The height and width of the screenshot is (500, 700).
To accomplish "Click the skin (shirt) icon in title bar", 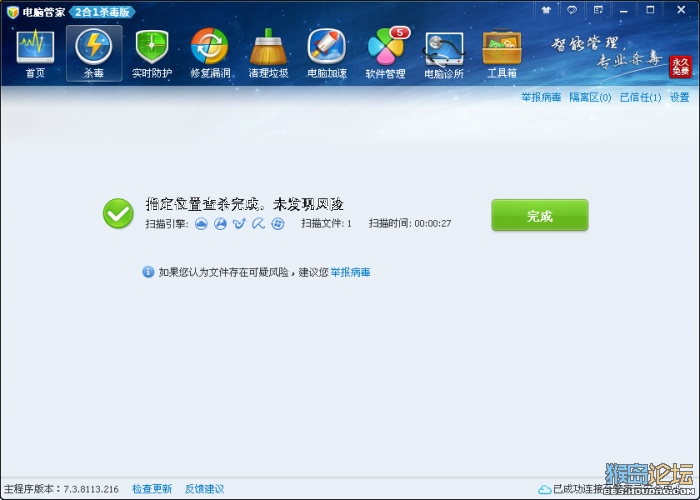I will [x=546, y=10].
